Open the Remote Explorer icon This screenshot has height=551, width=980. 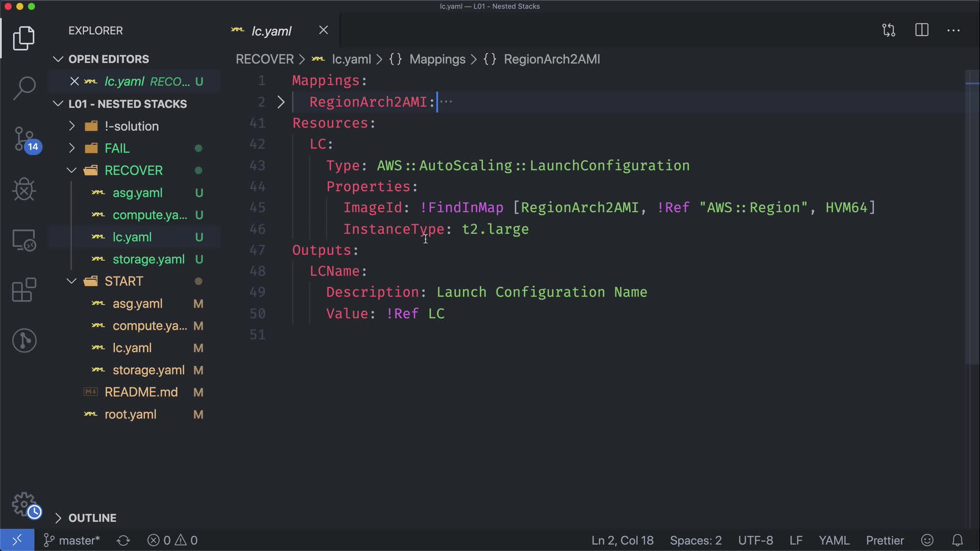click(24, 240)
